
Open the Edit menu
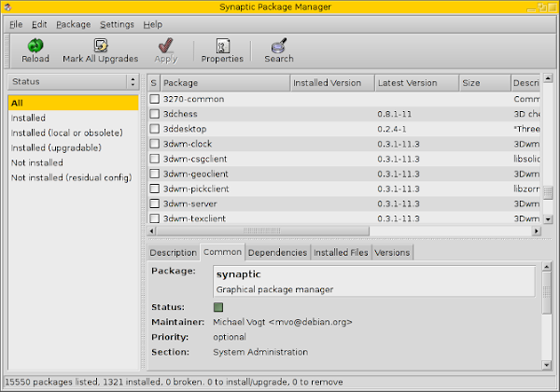coord(39,24)
